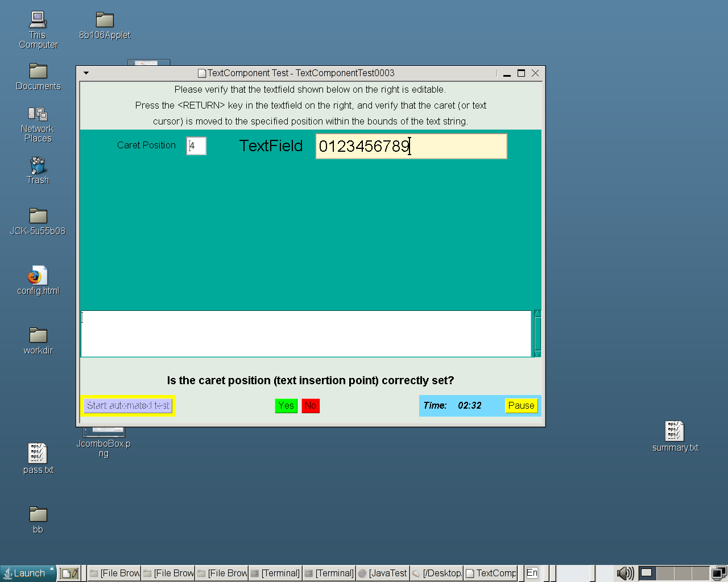Select the summary.txt file icon
728x582 pixels.
pyautogui.click(x=675, y=431)
